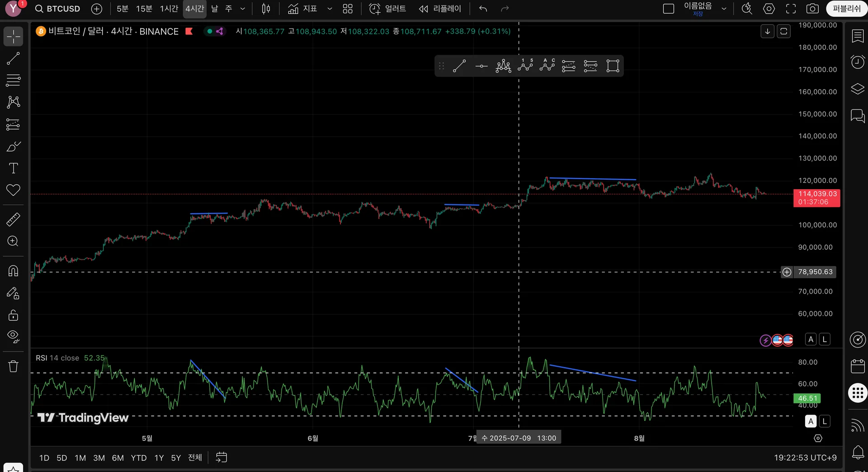
Task: Select the Text tool in left toolbar
Action: (x=13, y=168)
